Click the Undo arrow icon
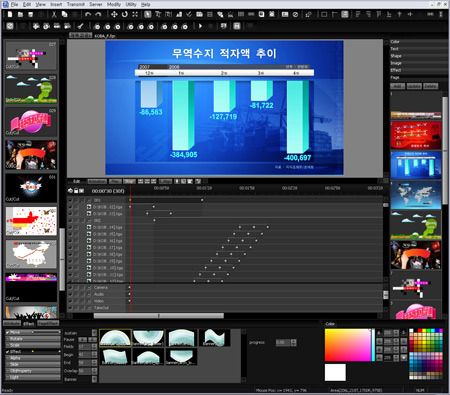The image size is (450, 395). [88, 14]
